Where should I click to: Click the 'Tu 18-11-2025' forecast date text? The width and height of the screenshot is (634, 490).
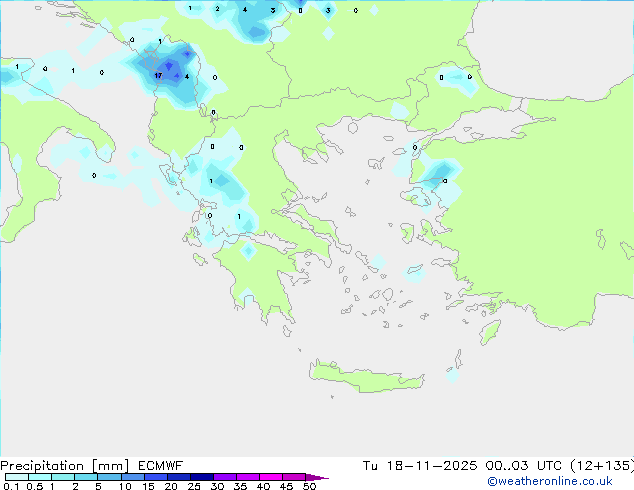click(x=420, y=466)
